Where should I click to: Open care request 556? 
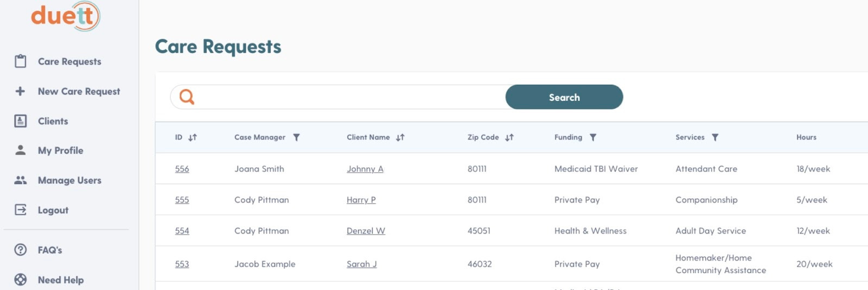point(182,169)
